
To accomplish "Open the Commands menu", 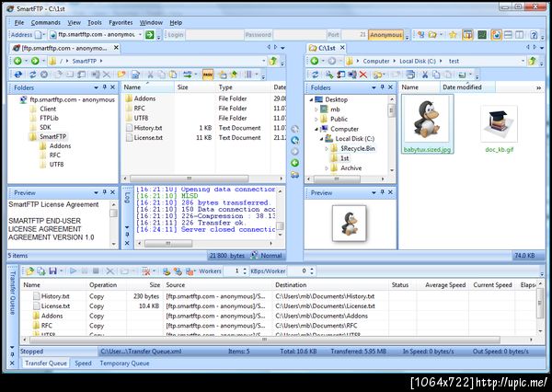I will (x=46, y=22).
